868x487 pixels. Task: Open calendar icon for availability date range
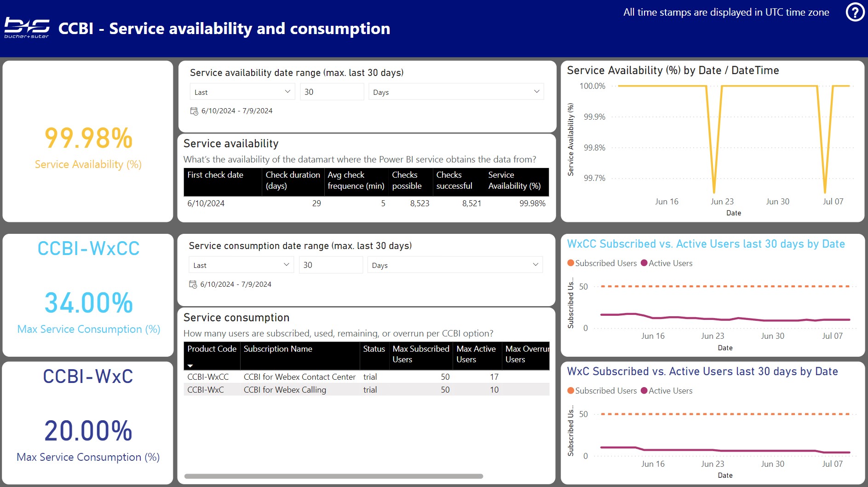[194, 111]
